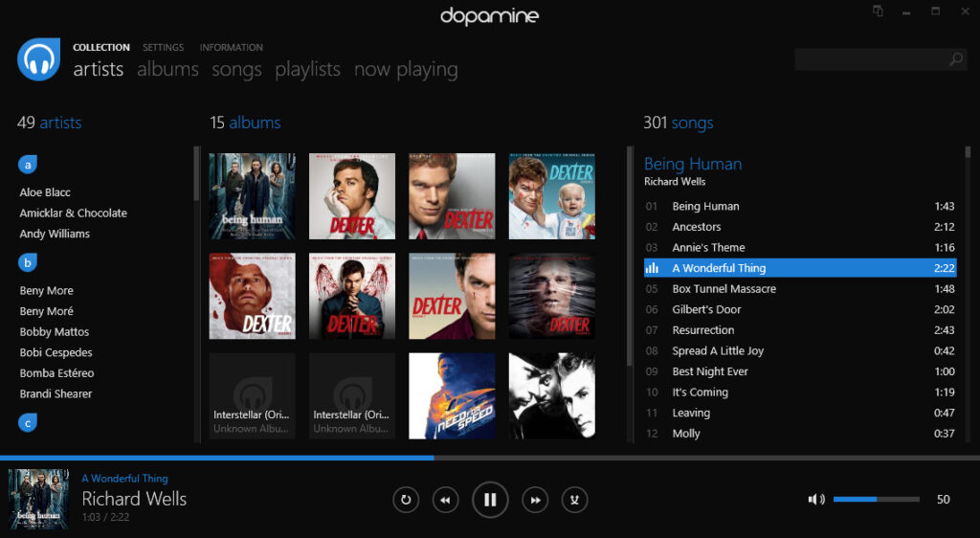Toggle the repeat/loop button

tap(406, 500)
